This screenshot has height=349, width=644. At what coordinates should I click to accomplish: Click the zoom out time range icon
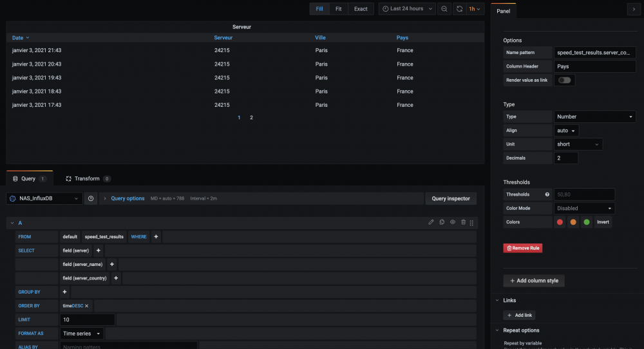pos(444,9)
